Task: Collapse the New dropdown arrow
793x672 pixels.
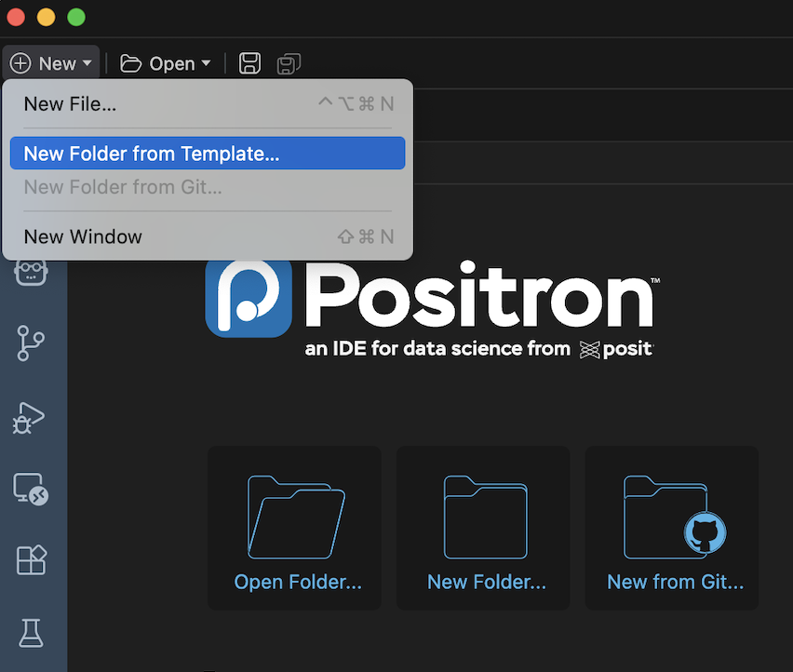Action: (x=87, y=63)
